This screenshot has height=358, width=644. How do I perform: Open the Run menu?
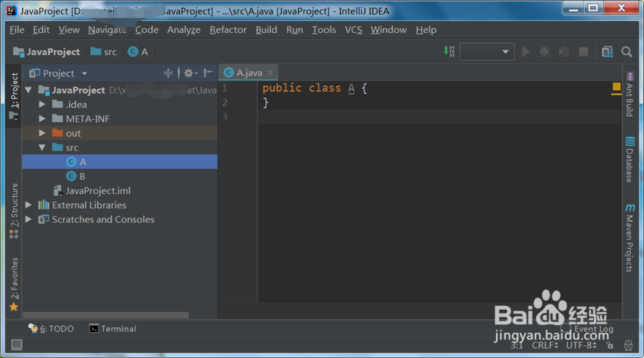294,30
